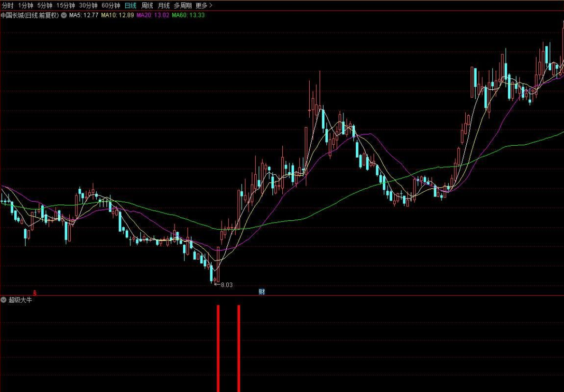Click the first red signal bar
564x392 pixels.
tap(218, 348)
